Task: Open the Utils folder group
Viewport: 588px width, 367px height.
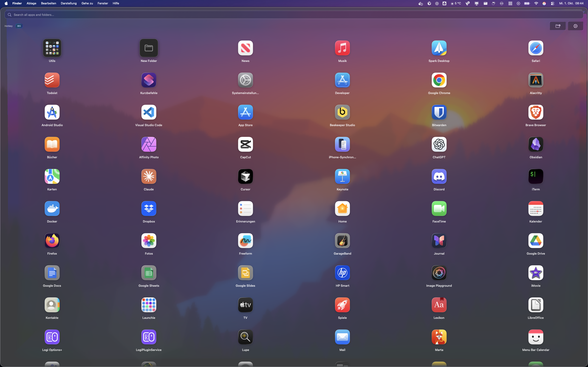Action: click(52, 48)
